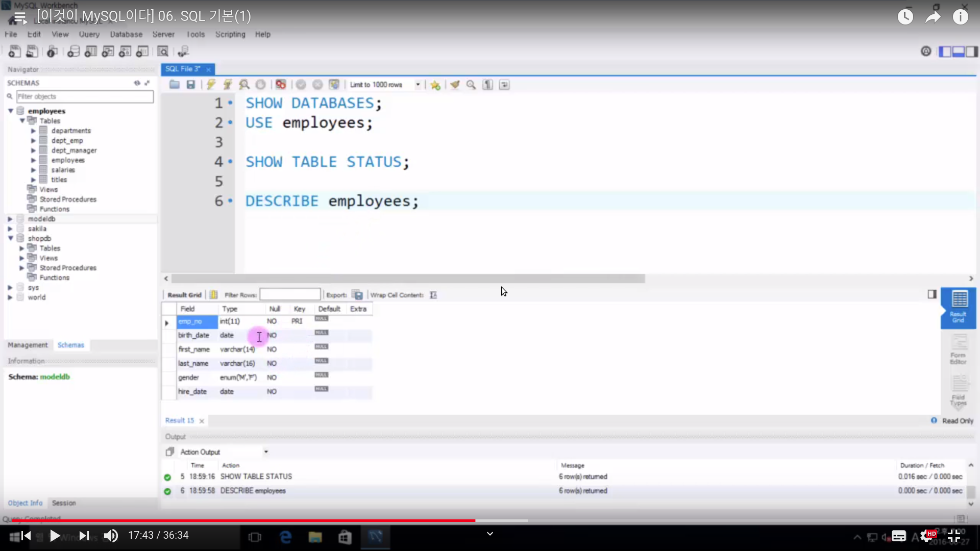Toggle Wrap Cell Content icon
The height and width of the screenshot is (551, 980).
pyautogui.click(x=433, y=295)
